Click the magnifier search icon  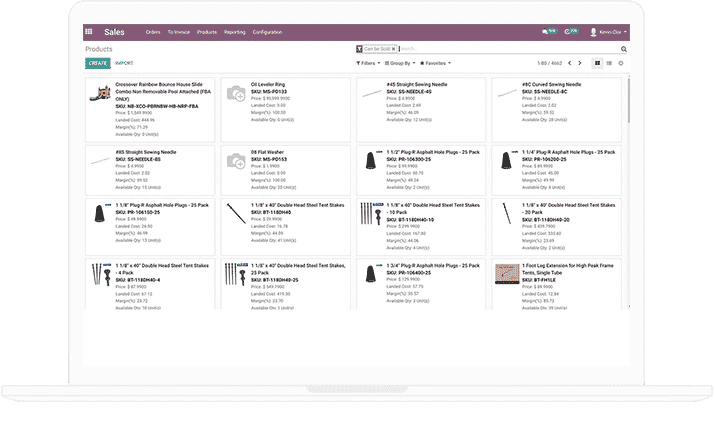[x=624, y=48]
